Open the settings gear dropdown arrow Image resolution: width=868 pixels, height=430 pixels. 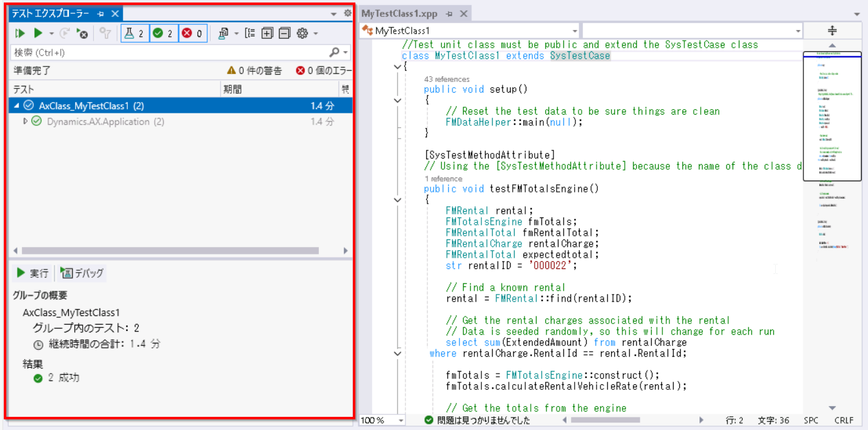coord(315,33)
